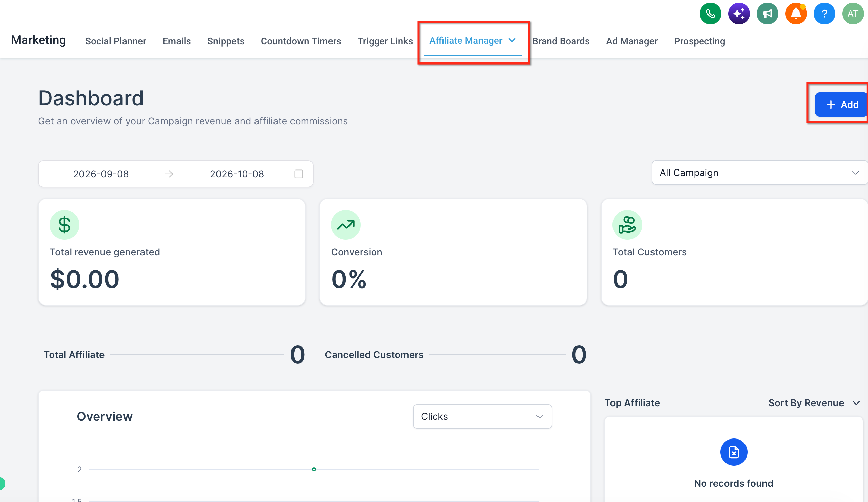Click the Top Affiliate heading
This screenshot has width=868, height=502.
coord(632,403)
